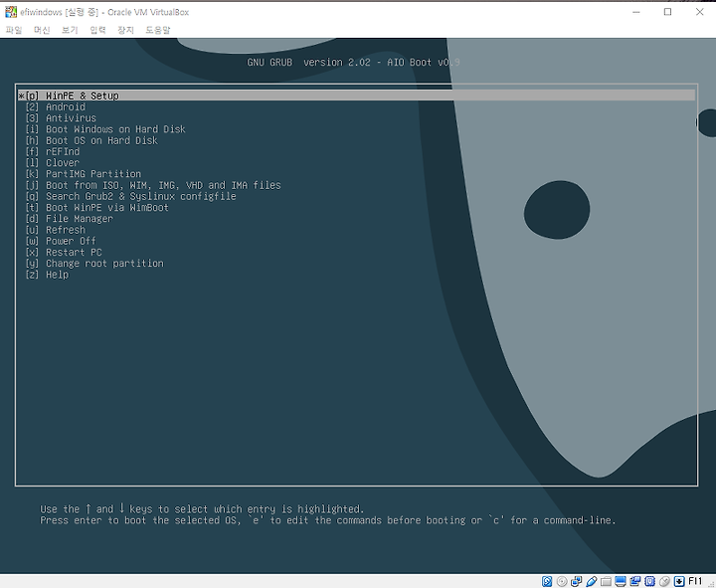Click the VirtualBox window title icon
716x588 pixels.
(11, 12)
